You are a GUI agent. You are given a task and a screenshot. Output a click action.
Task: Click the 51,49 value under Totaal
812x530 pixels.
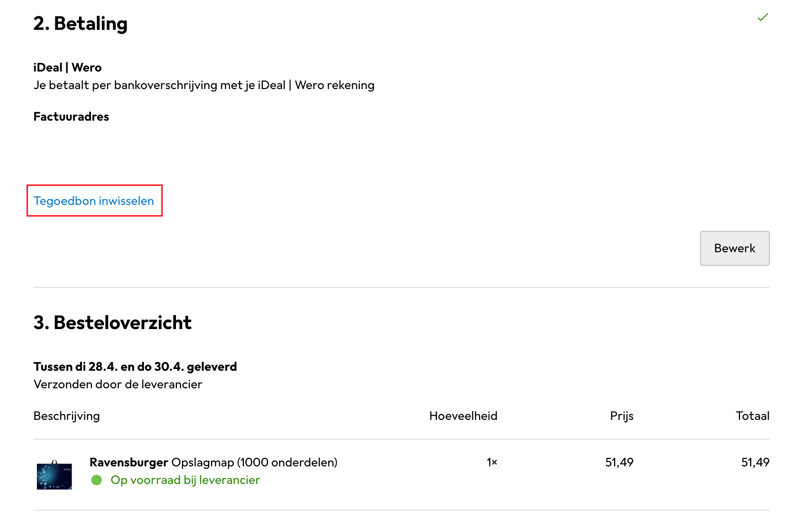click(x=755, y=462)
